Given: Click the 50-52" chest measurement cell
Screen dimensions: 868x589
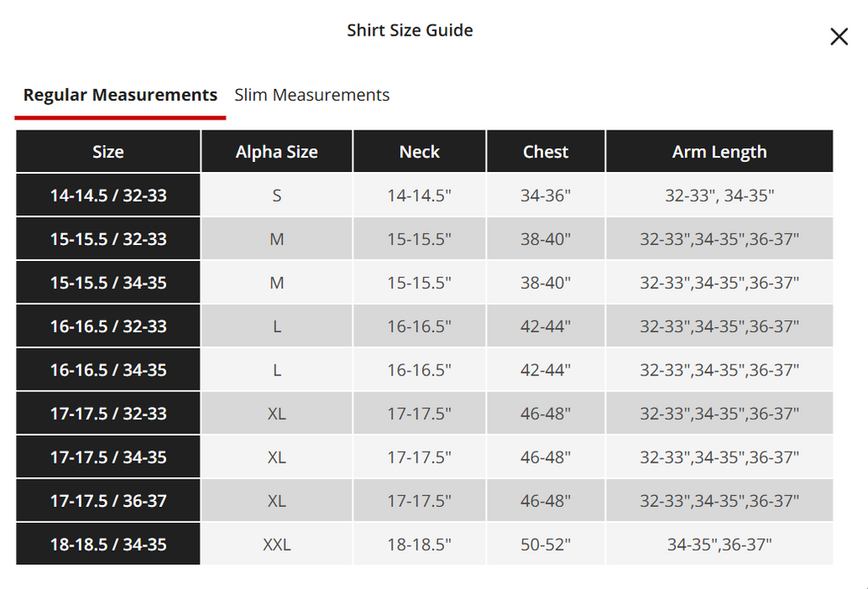Looking at the screenshot, I should point(546,544).
